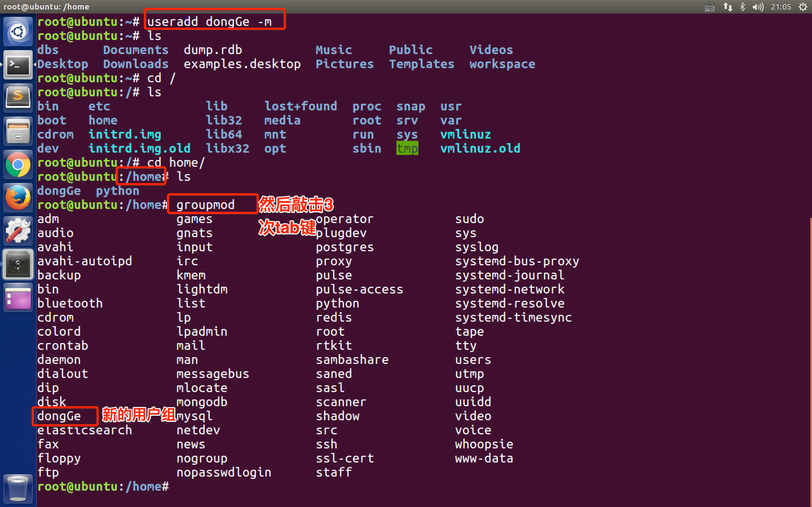The image size is (812, 507).
Task: Click the final terminal prompt line
Action: pos(103,486)
